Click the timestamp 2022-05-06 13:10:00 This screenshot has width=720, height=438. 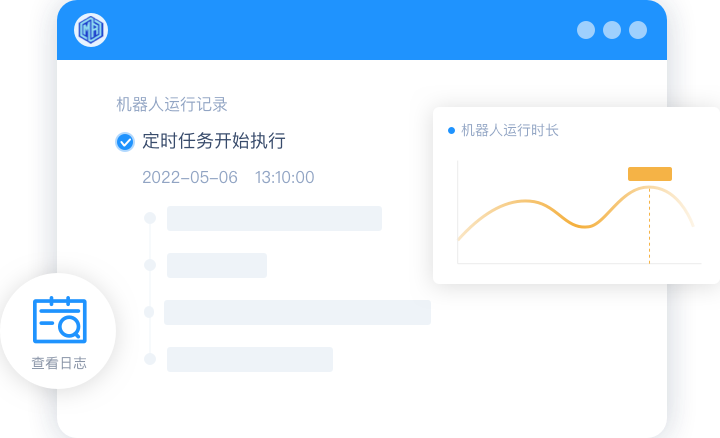[x=228, y=177]
